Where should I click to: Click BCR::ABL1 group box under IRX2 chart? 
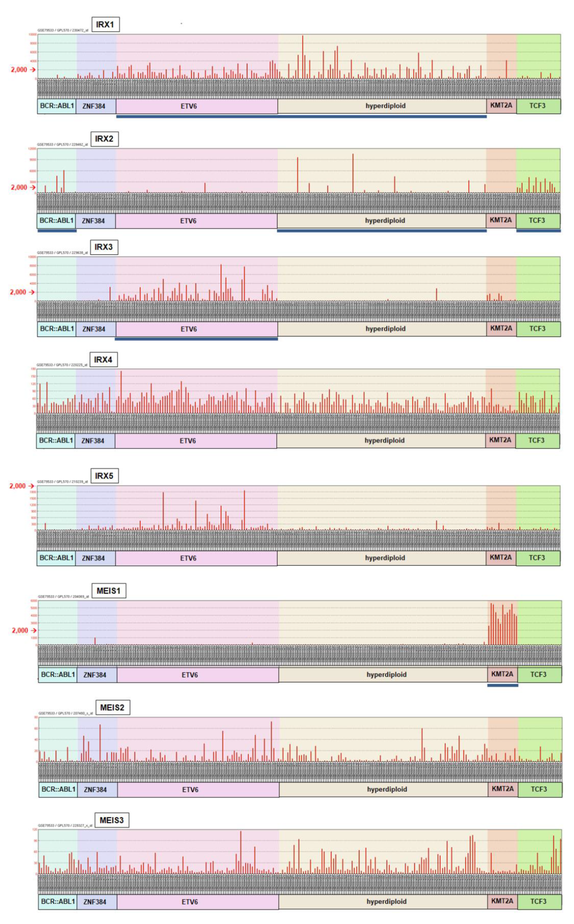[x=56, y=221]
